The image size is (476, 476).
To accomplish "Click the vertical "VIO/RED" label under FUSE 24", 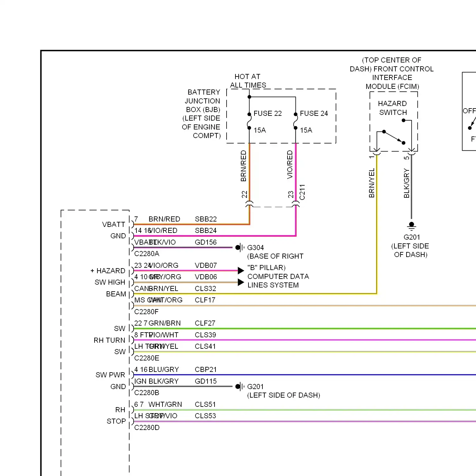I will (290, 165).
